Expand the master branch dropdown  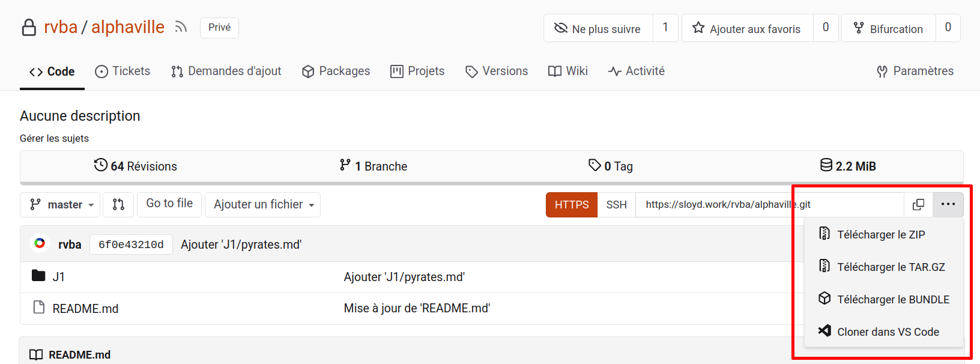point(61,205)
